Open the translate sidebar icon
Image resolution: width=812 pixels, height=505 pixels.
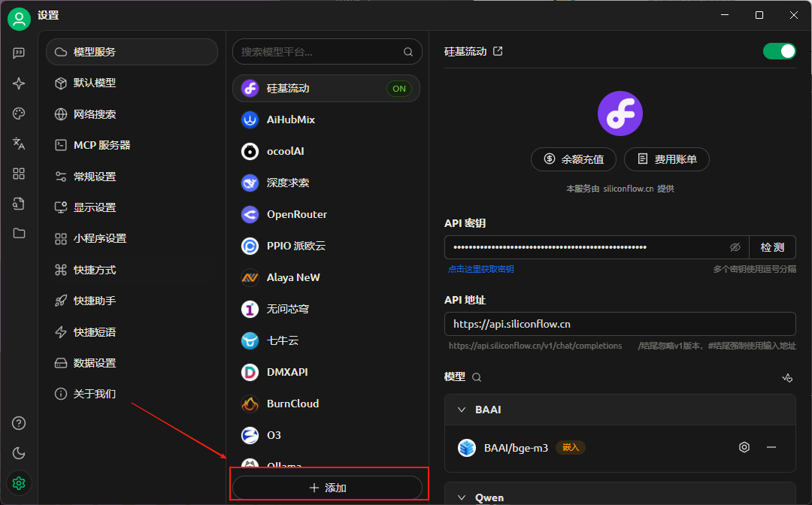[x=19, y=144]
